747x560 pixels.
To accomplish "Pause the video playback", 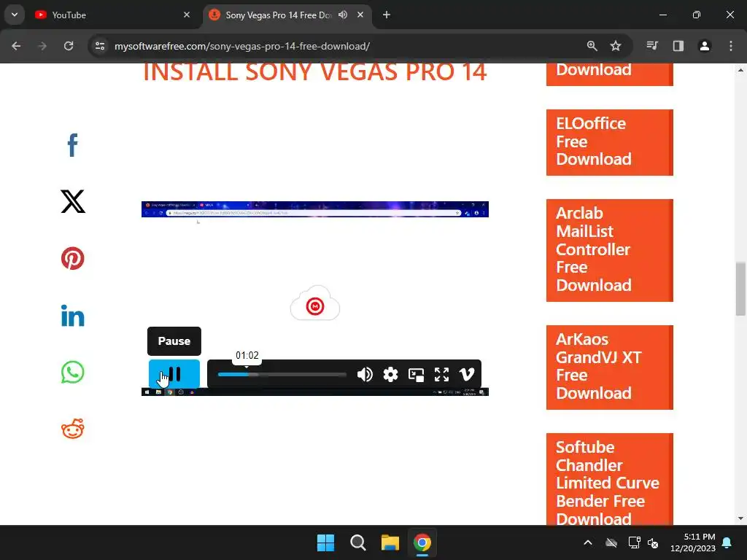I will [174, 374].
